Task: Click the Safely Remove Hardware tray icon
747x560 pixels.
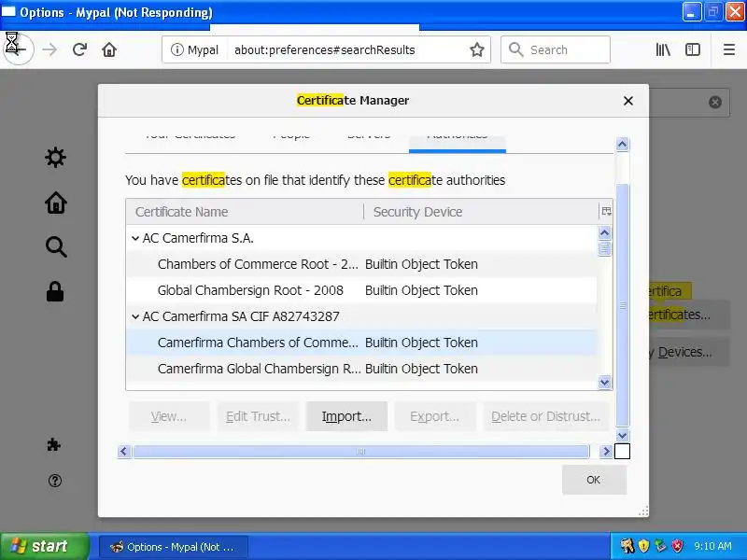Action: click(660, 546)
